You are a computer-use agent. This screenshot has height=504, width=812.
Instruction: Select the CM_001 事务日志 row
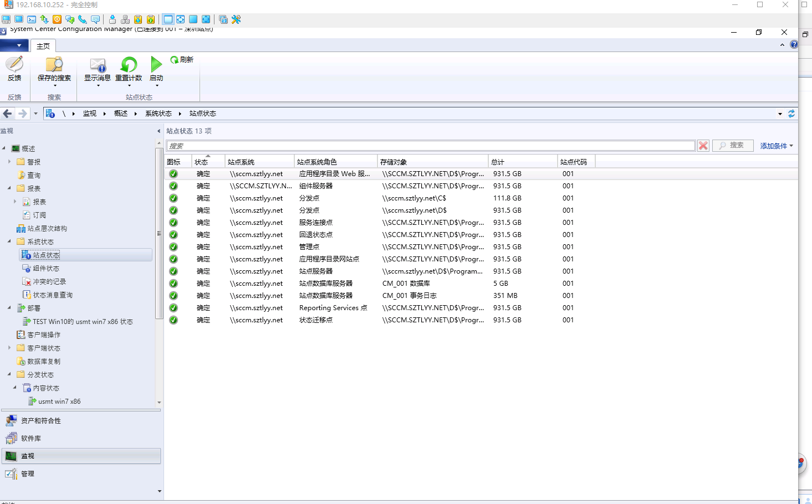click(481, 296)
